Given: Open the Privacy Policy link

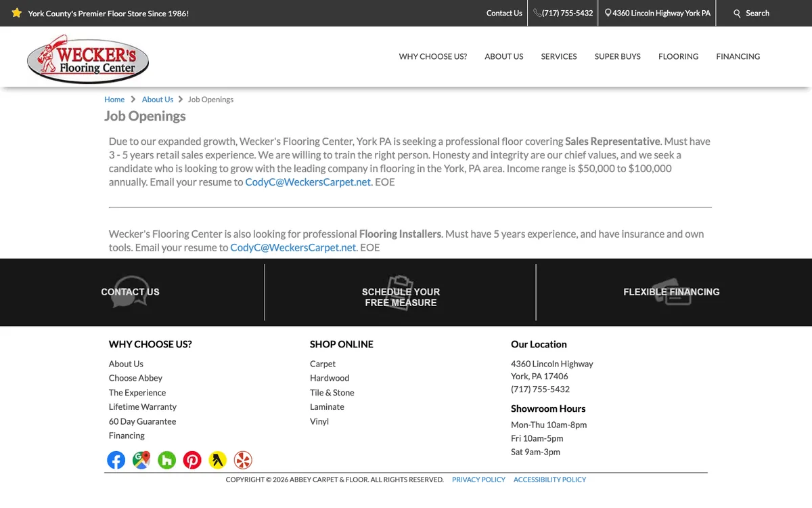Looking at the screenshot, I should tap(478, 480).
